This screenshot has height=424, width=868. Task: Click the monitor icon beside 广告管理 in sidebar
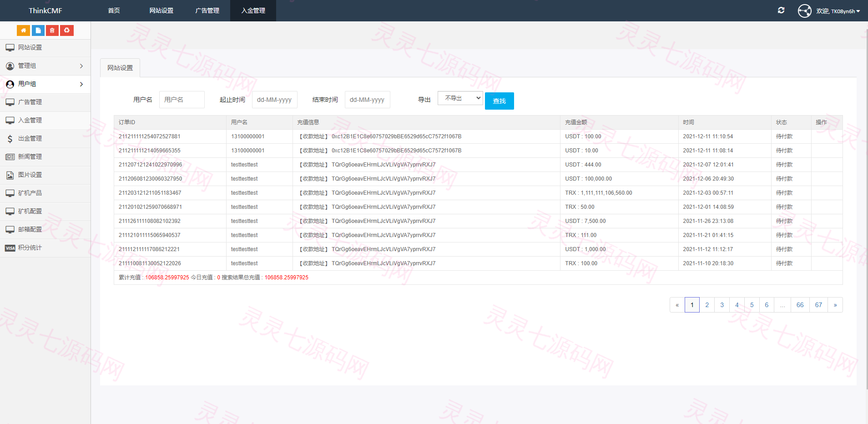[x=10, y=102]
